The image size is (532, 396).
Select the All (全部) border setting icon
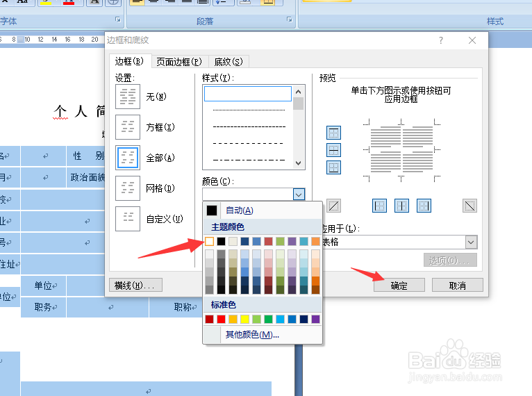pos(128,158)
